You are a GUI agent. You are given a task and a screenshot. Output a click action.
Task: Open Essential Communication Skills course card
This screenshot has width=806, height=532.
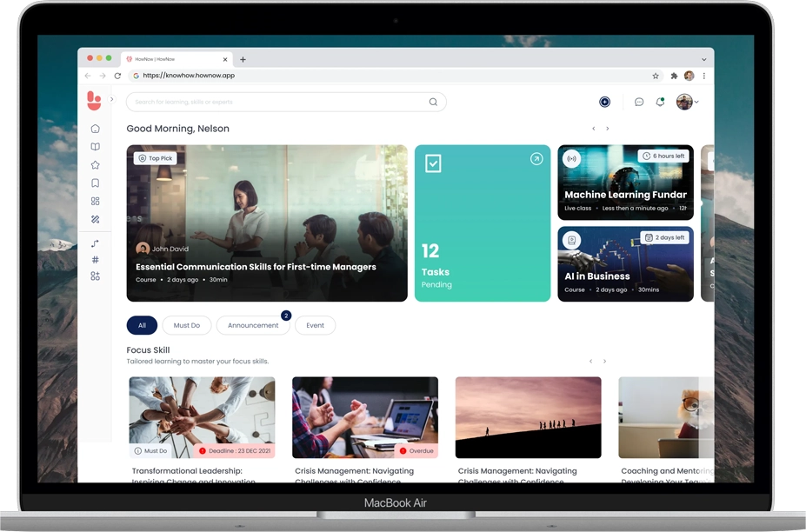tap(267, 223)
